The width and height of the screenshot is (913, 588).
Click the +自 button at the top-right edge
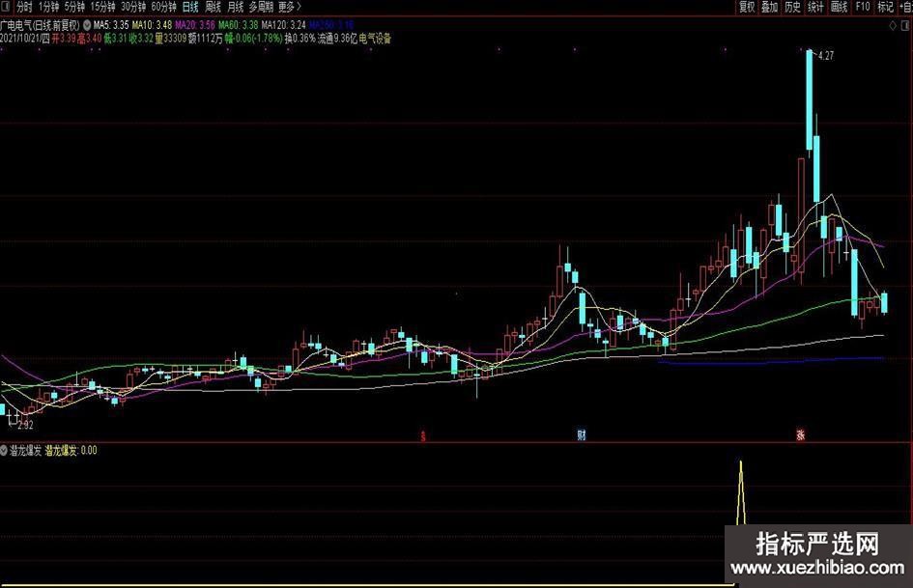point(905,7)
